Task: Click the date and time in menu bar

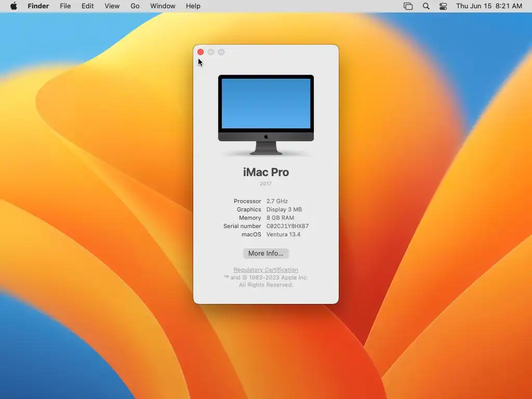Action: 489,6
